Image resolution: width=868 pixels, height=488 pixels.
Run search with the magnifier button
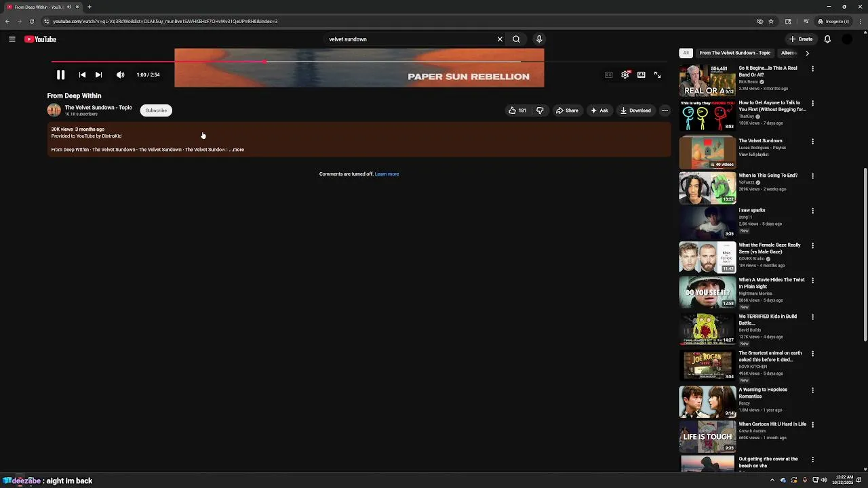pos(516,39)
